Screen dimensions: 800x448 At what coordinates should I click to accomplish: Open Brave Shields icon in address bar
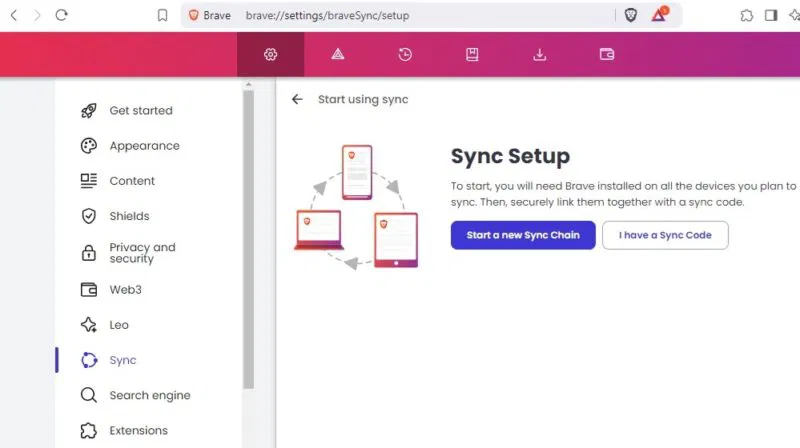pos(631,15)
